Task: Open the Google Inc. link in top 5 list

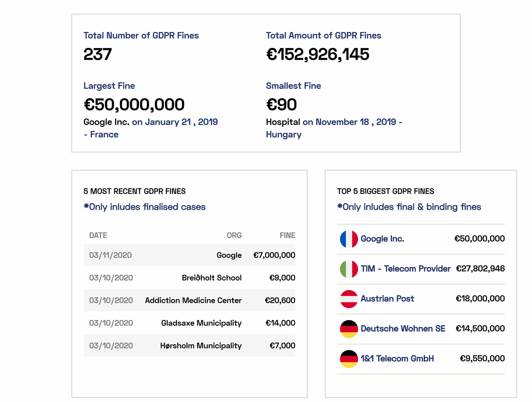Action: pos(382,239)
